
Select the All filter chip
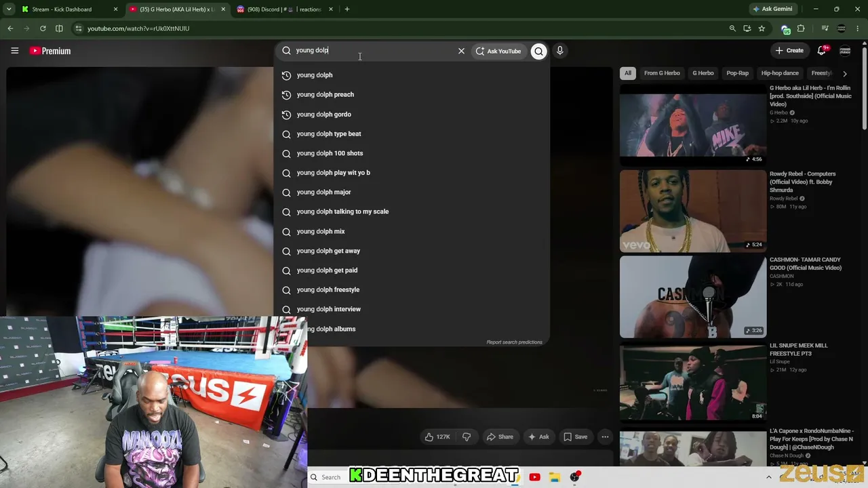pyautogui.click(x=628, y=73)
